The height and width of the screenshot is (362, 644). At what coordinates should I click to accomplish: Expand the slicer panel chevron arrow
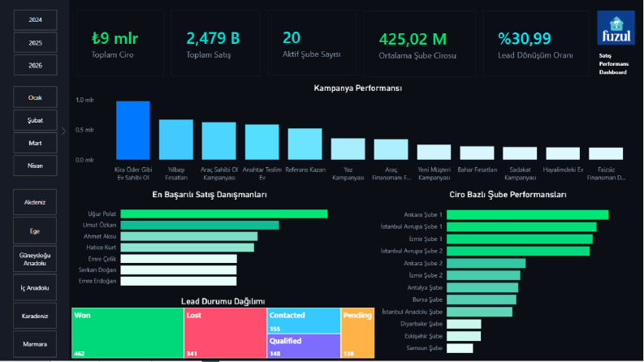pos(63,131)
